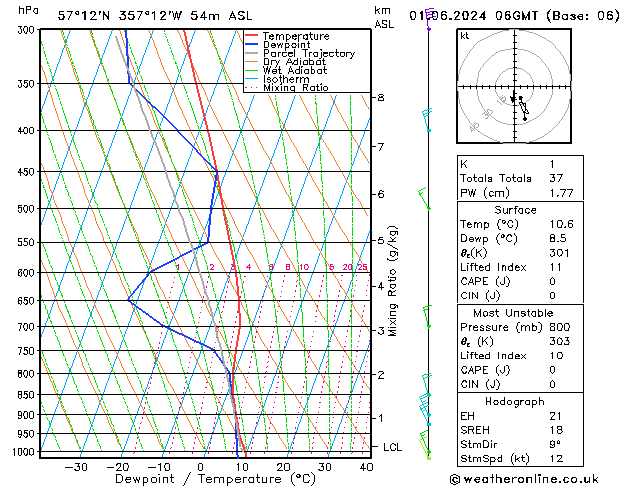The width and height of the screenshot is (629, 486).
Task: Click the Mixing Ratio legend entry
Action: [x=296, y=88]
